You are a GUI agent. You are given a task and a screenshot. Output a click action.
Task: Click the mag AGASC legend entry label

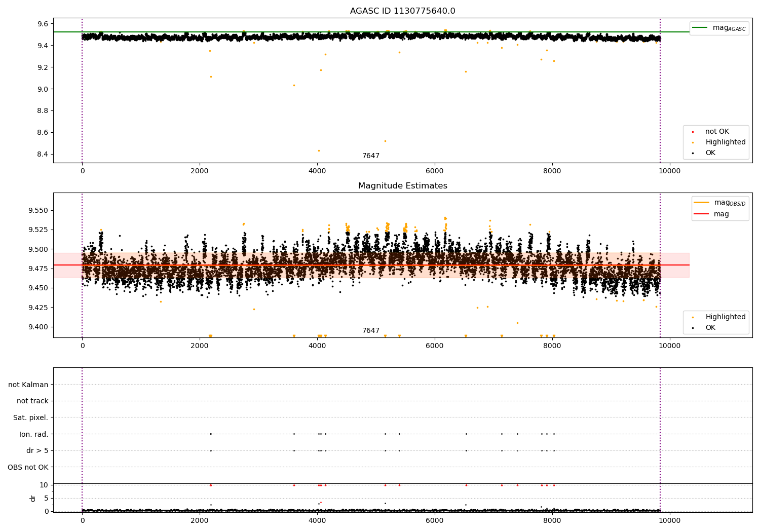pyautogui.click(x=729, y=28)
